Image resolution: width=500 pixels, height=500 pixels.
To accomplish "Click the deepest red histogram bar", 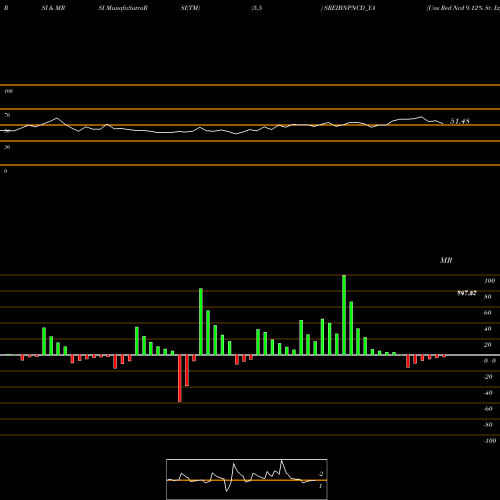I will [x=180, y=378].
